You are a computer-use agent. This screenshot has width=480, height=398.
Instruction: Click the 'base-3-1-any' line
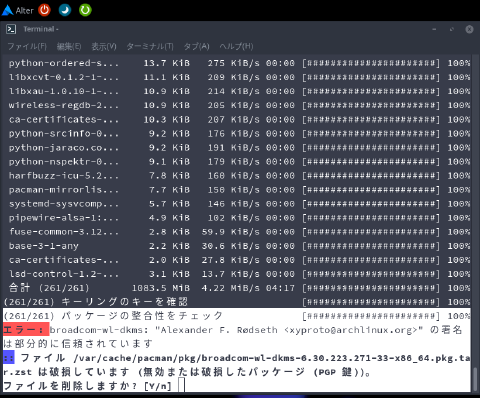[239, 246]
